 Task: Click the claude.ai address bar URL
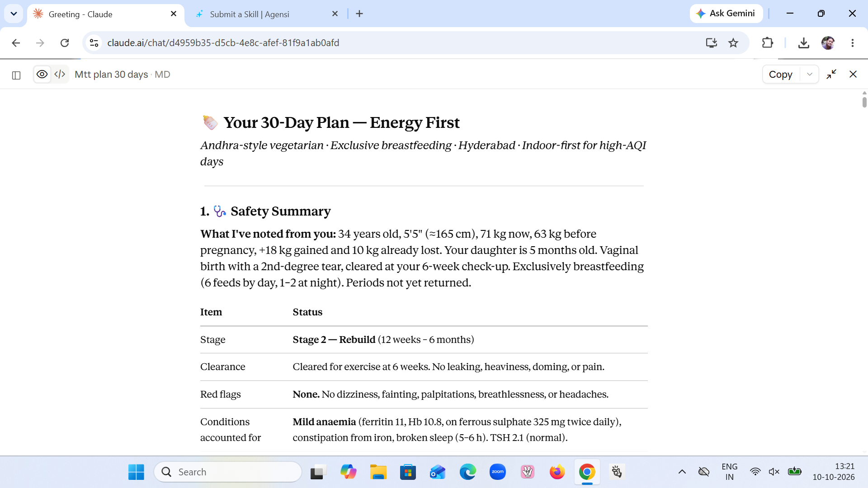(x=223, y=43)
